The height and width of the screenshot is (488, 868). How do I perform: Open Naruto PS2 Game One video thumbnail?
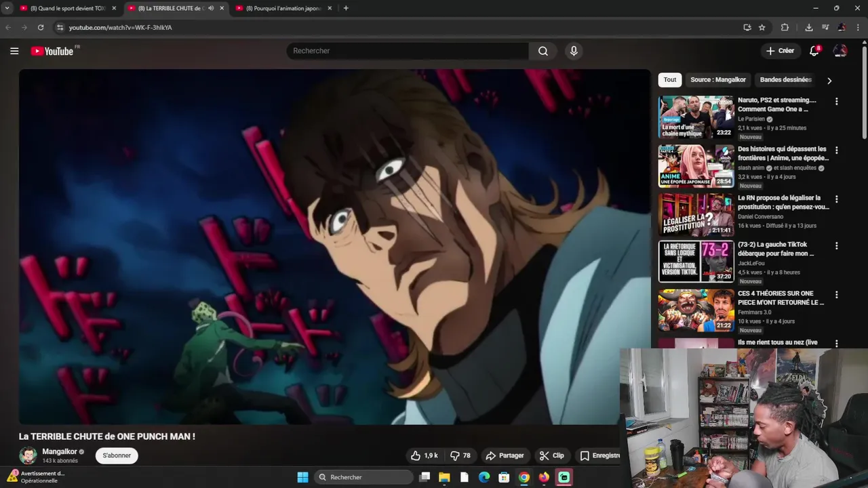click(696, 117)
